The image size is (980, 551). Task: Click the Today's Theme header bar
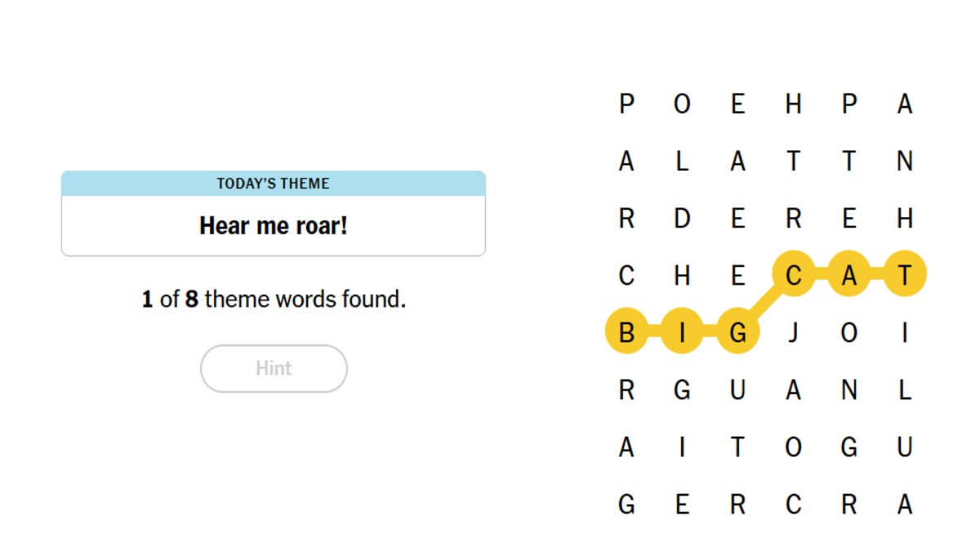274,184
